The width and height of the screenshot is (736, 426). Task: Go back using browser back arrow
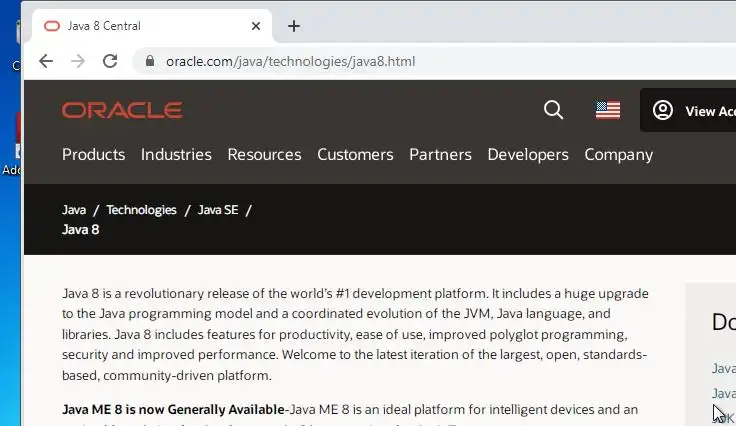[x=46, y=61]
